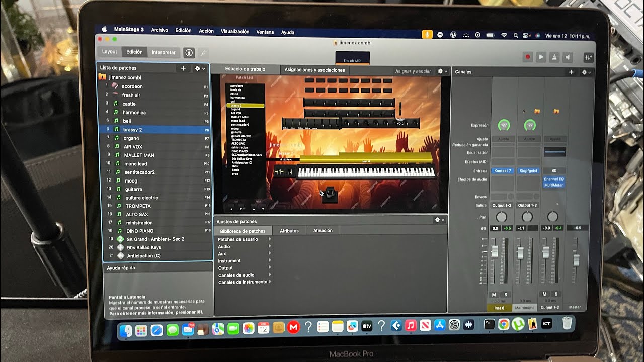Open workspace gear action menu

pyautogui.click(x=442, y=71)
